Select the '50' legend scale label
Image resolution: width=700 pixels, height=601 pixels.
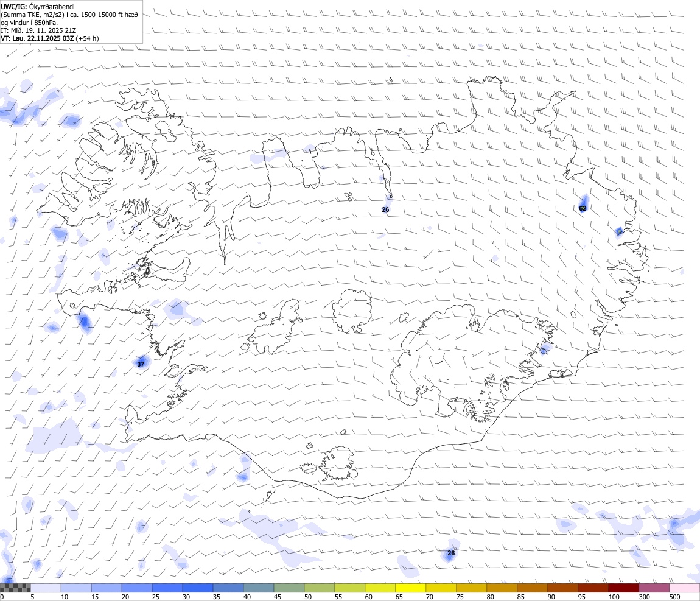(x=308, y=597)
